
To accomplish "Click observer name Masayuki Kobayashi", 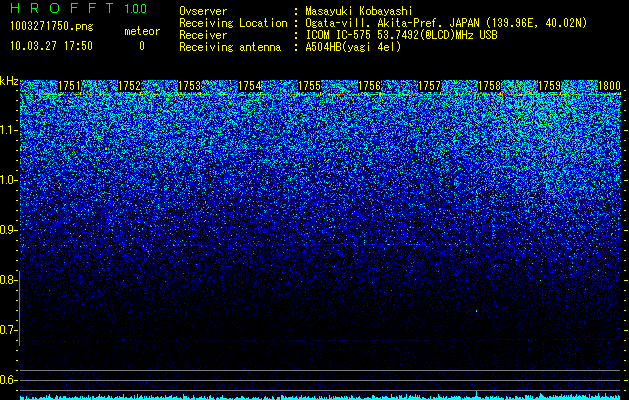I will pyautogui.click(x=359, y=11).
